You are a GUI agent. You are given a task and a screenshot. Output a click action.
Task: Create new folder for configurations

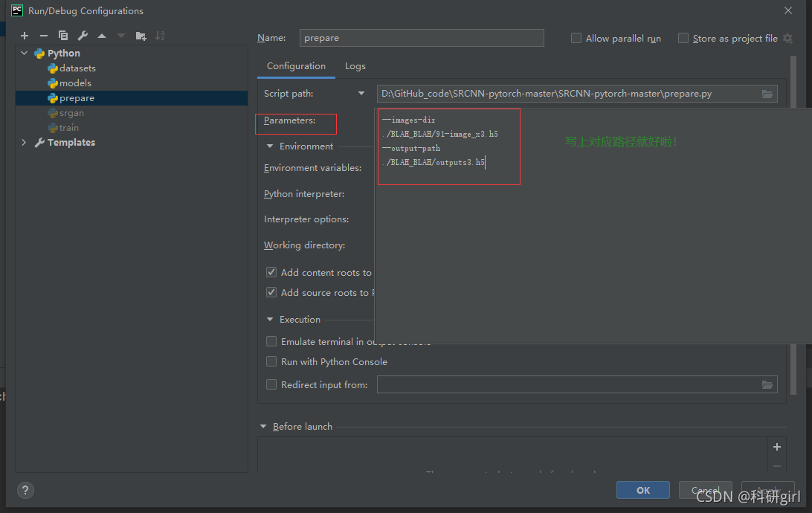141,36
